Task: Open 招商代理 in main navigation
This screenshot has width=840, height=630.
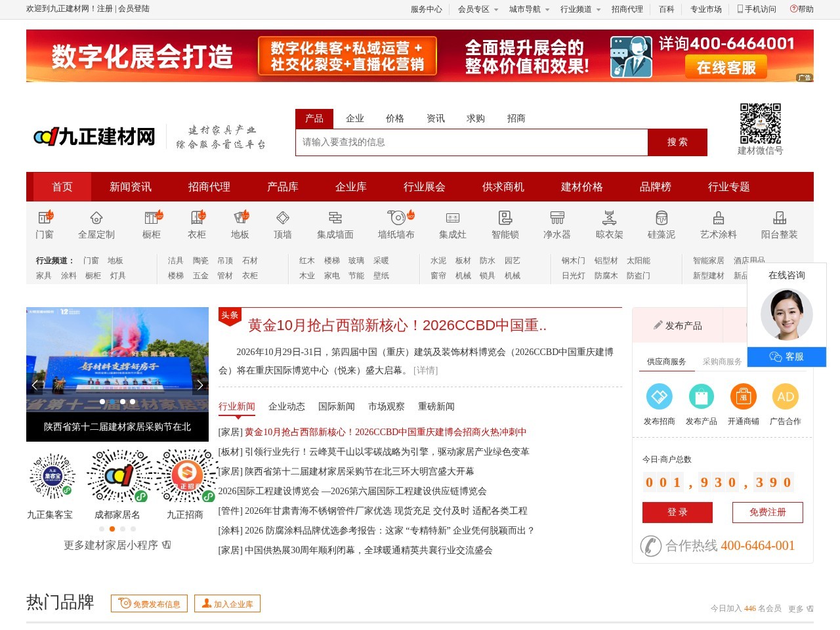Action: 209,187
